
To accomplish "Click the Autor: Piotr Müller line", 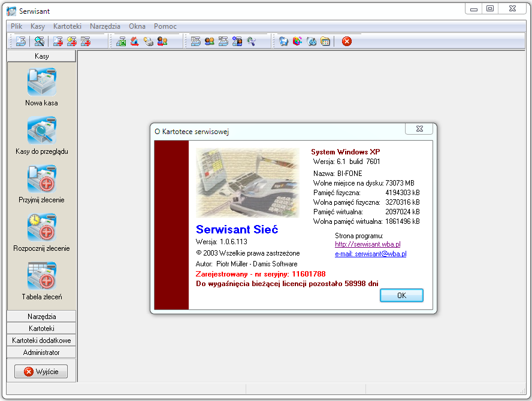I will pyautogui.click(x=247, y=264).
